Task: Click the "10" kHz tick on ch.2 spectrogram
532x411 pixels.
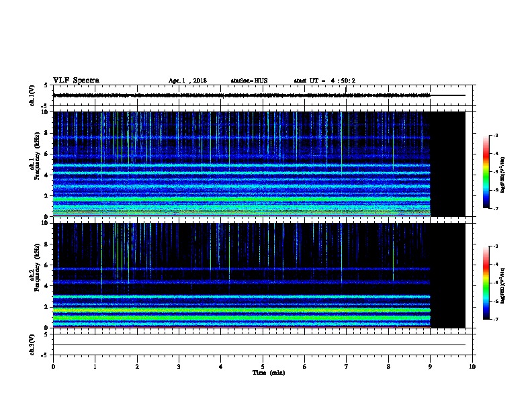Action: coord(46,223)
